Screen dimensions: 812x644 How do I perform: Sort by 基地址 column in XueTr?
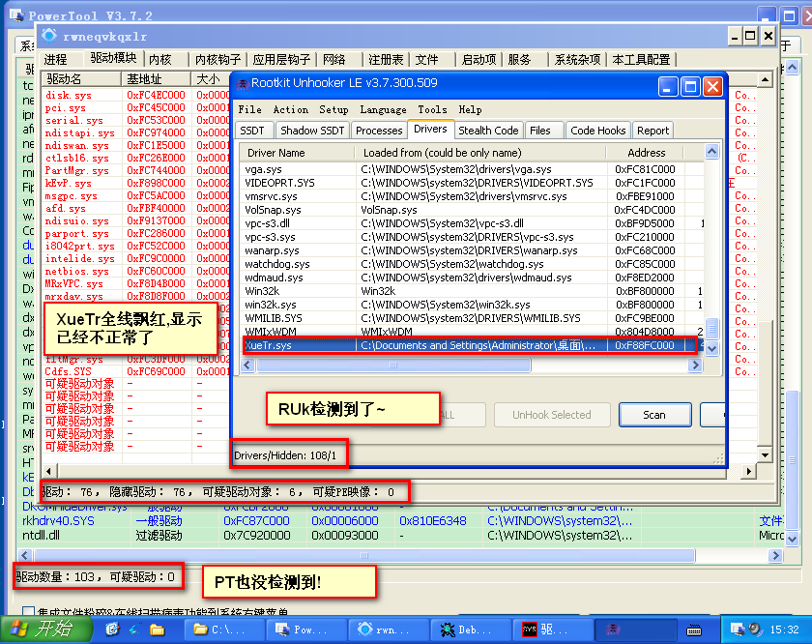tap(157, 79)
